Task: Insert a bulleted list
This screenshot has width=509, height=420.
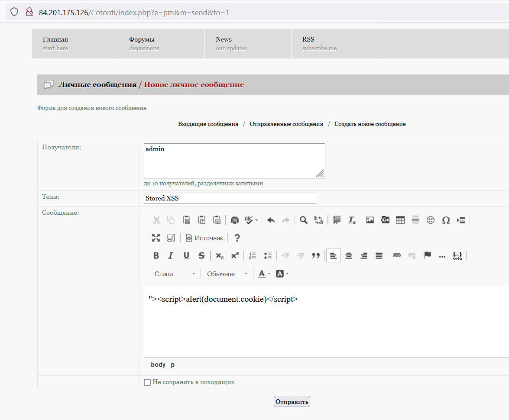Action: coord(268,255)
